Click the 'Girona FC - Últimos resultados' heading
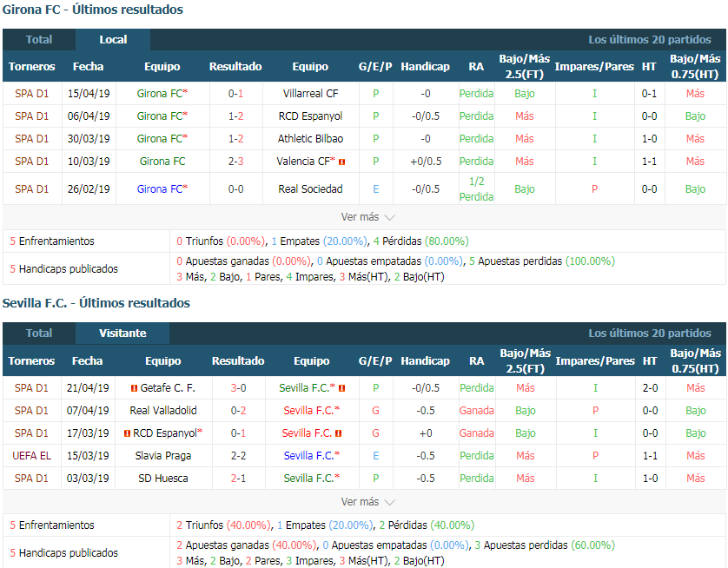This screenshot has height=568, width=728. point(93,10)
